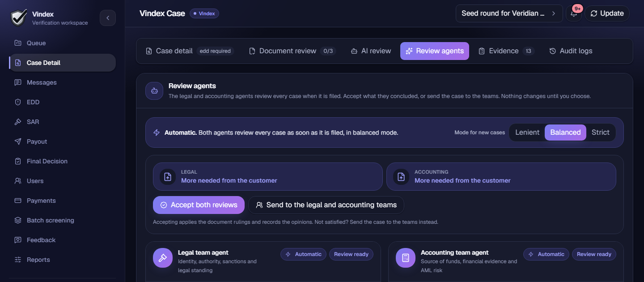Click the Messages chat icon
Image resolution: width=644 pixels, height=282 pixels.
click(18, 82)
